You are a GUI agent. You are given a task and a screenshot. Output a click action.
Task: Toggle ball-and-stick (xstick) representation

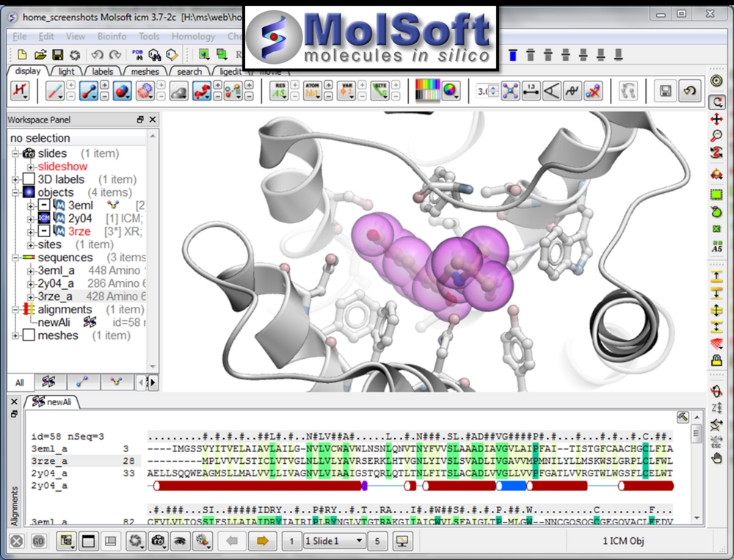90,91
